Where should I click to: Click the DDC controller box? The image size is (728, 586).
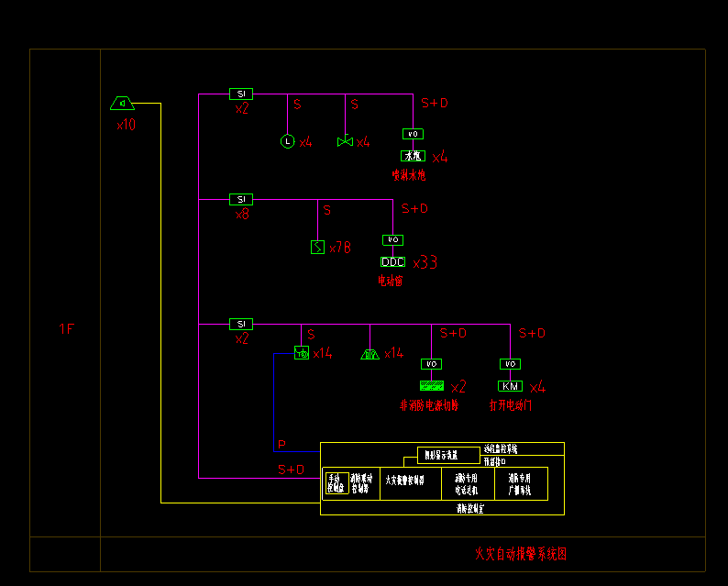point(392,262)
